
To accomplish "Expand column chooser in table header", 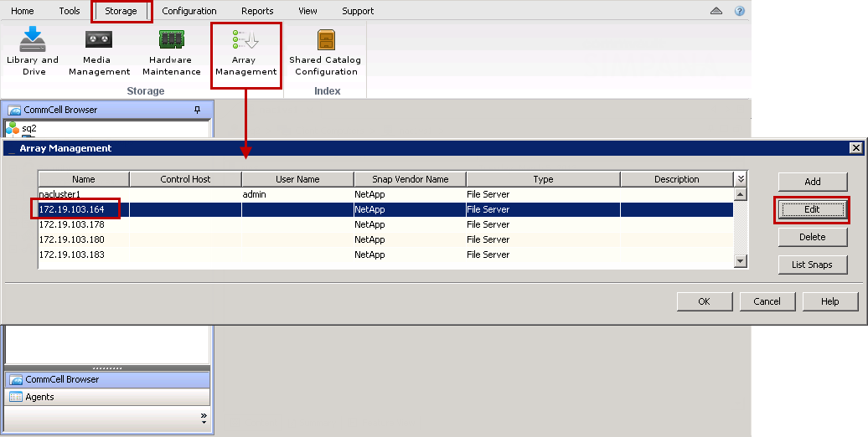I will click(740, 179).
